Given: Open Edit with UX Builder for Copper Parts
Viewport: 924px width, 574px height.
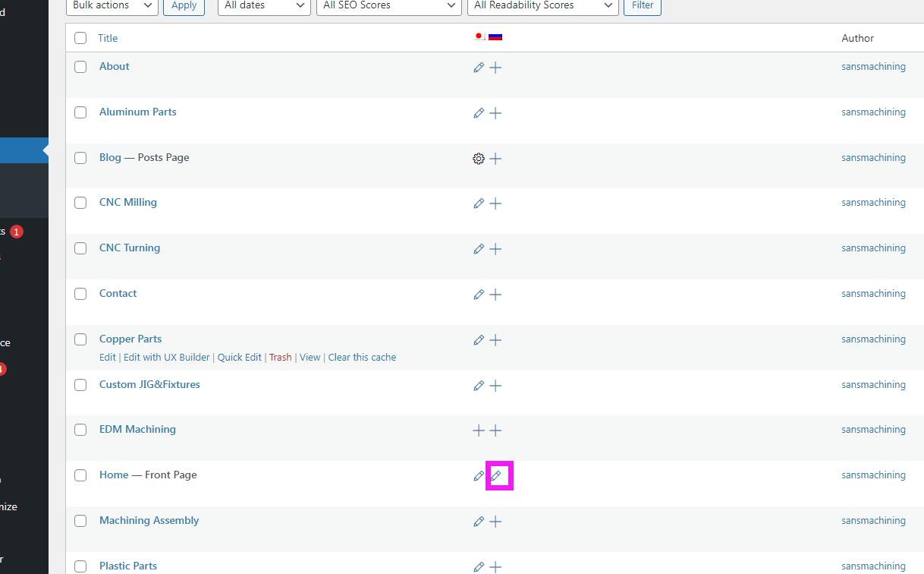Looking at the screenshot, I should [x=167, y=357].
